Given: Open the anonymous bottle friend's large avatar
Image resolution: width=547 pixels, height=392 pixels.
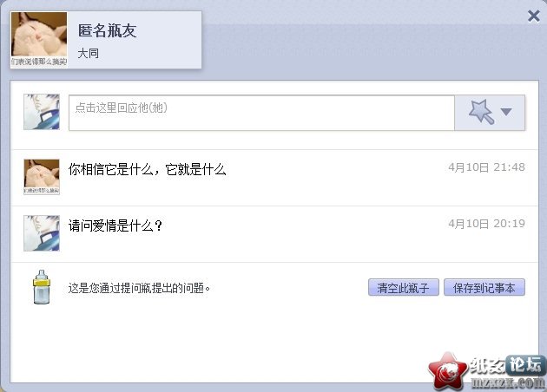Looking at the screenshot, I should [x=39, y=39].
